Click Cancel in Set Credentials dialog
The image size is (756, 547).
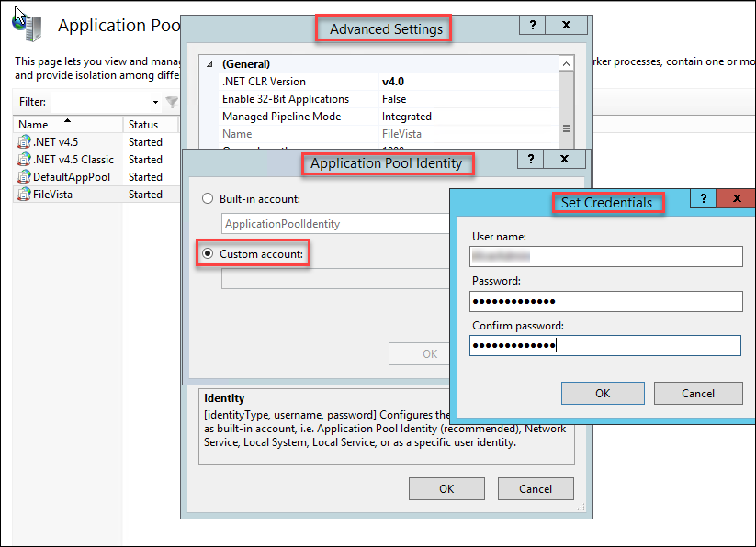point(697,394)
